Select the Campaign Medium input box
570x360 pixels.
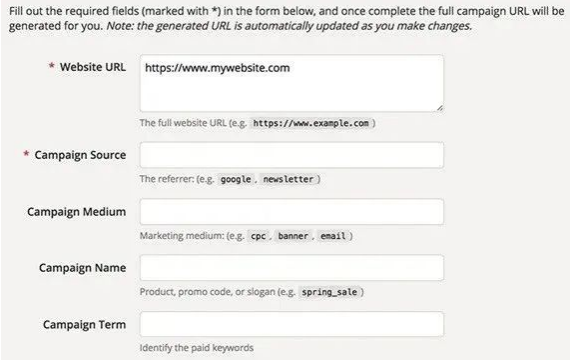point(292,212)
